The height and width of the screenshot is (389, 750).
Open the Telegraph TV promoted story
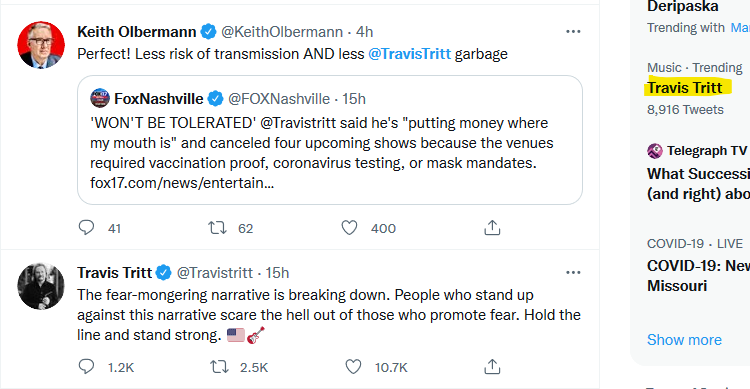[698, 172]
